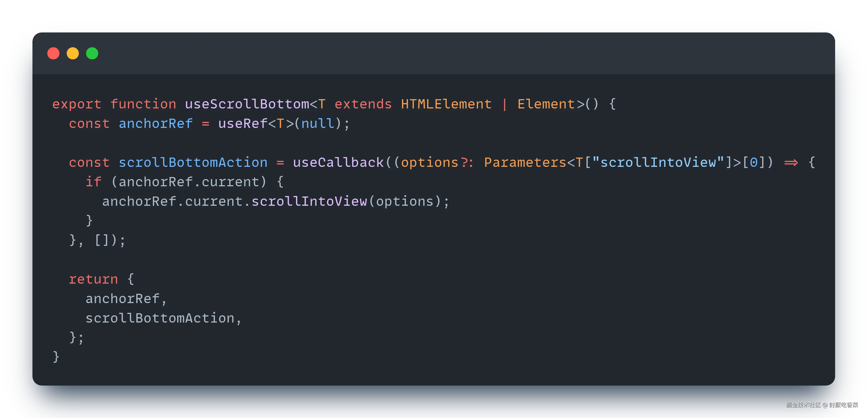Click the red close dot
868x418 pixels.
pyautogui.click(x=53, y=54)
